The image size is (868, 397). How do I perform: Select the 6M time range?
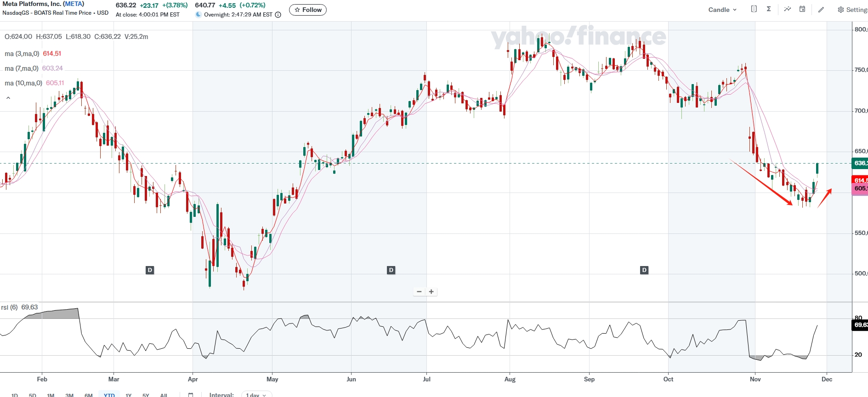[x=89, y=395]
